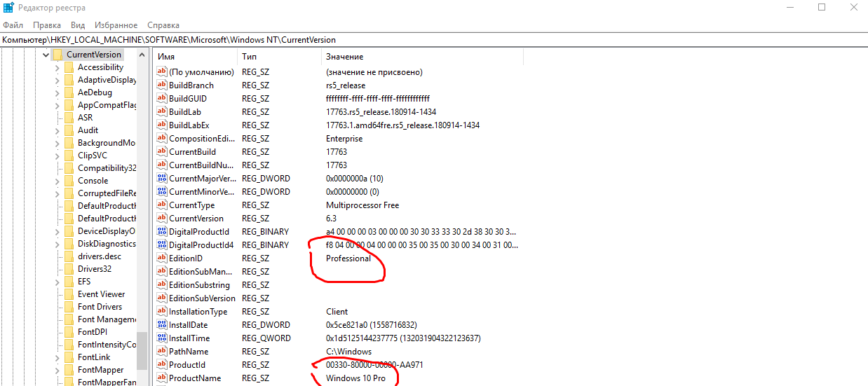Click the BuildLab string value icon
The image size is (868, 386).
pos(162,112)
